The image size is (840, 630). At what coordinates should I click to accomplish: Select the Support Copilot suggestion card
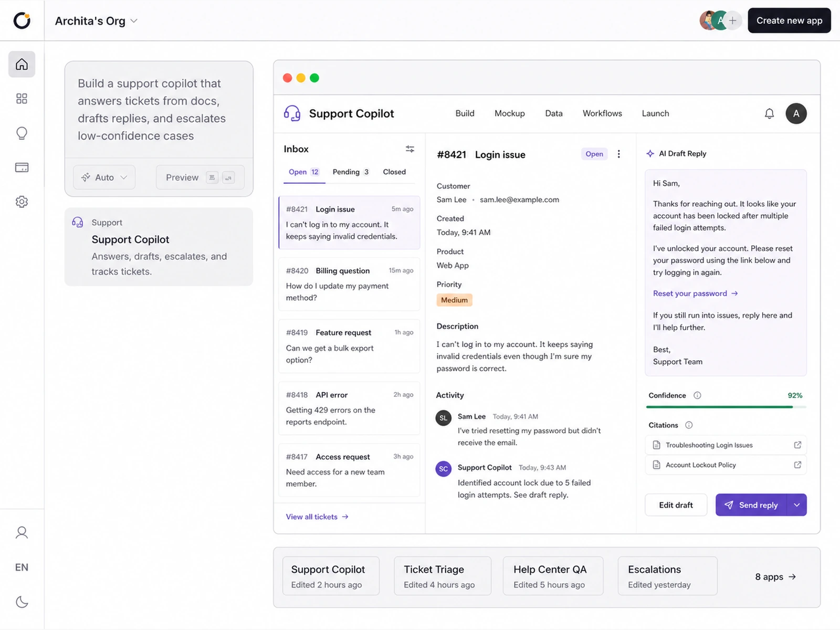(x=159, y=247)
